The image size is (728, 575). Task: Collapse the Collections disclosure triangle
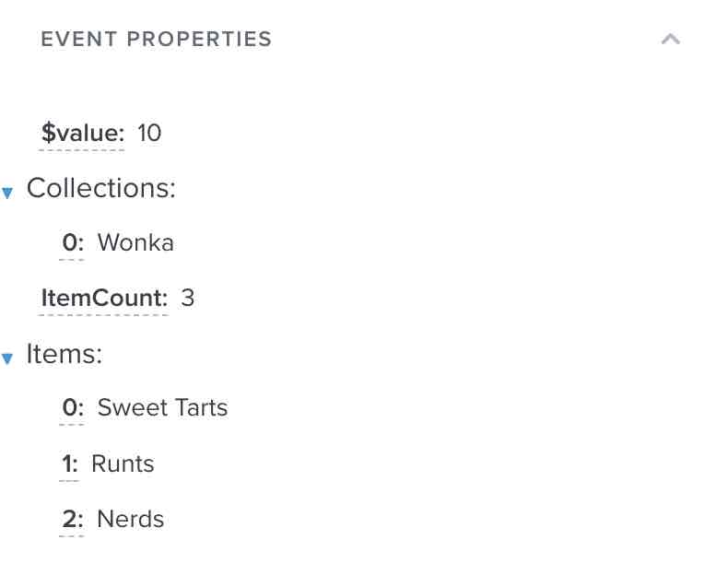7,194
